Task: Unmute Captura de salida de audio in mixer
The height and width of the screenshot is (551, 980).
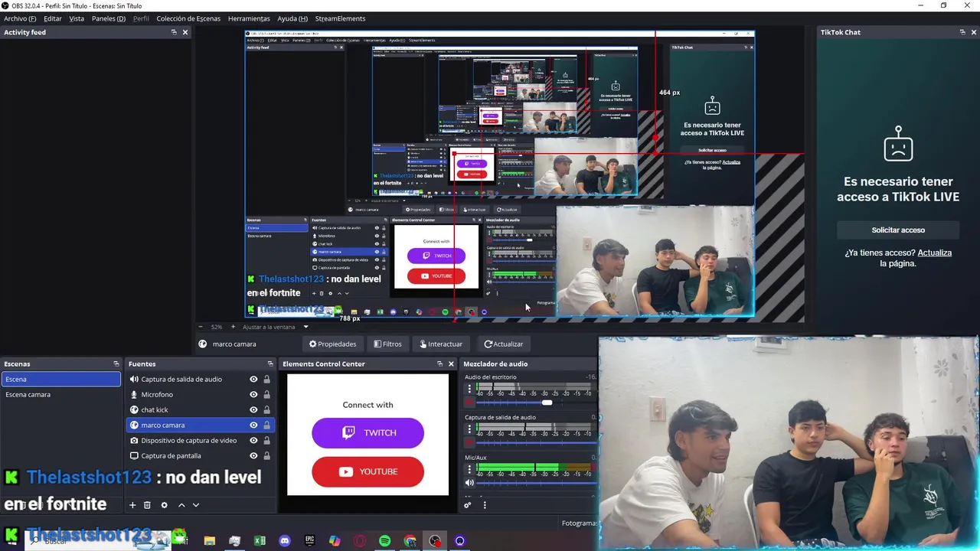Action: (x=469, y=442)
